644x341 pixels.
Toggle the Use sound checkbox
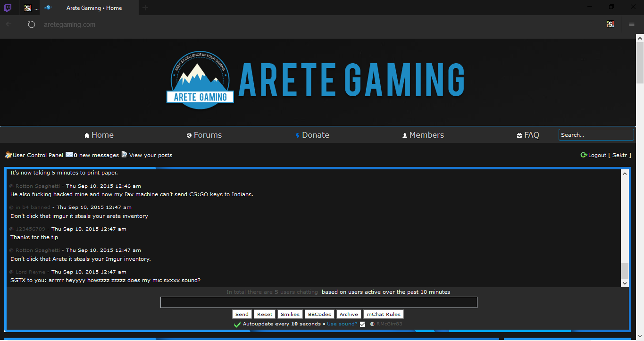click(x=362, y=324)
